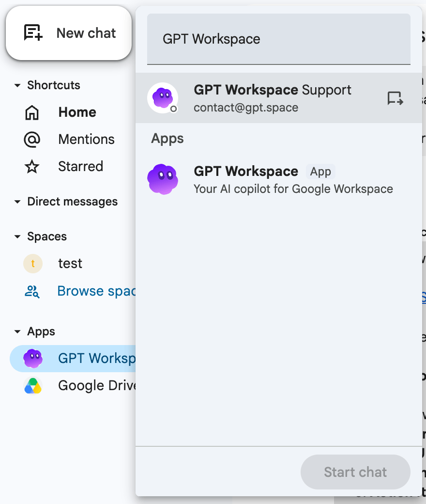Click the Start chat button

point(355,472)
